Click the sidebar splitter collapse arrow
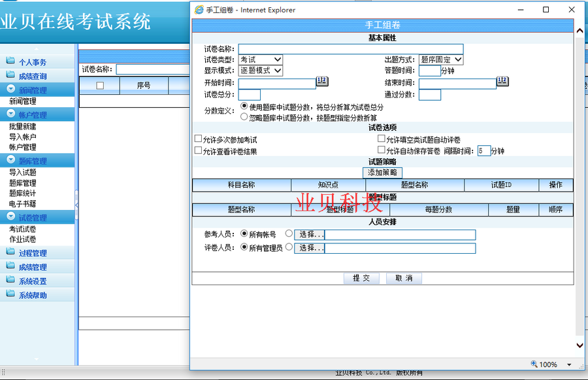 pos(76,205)
